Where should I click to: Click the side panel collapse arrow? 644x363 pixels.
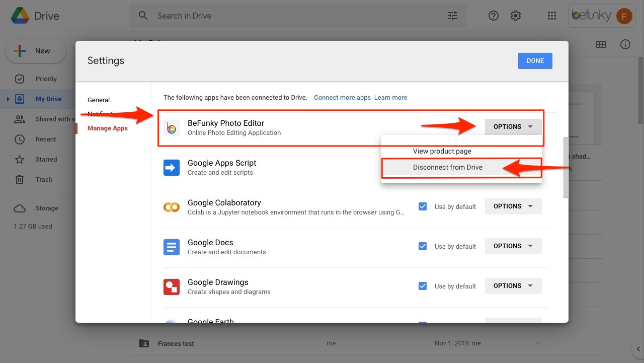tap(637, 348)
